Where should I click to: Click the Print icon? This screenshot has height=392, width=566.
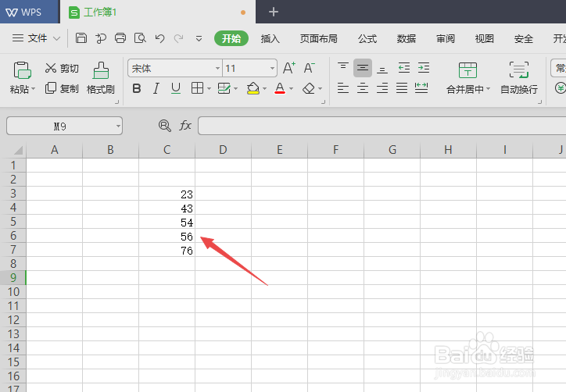pyautogui.click(x=120, y=37)
